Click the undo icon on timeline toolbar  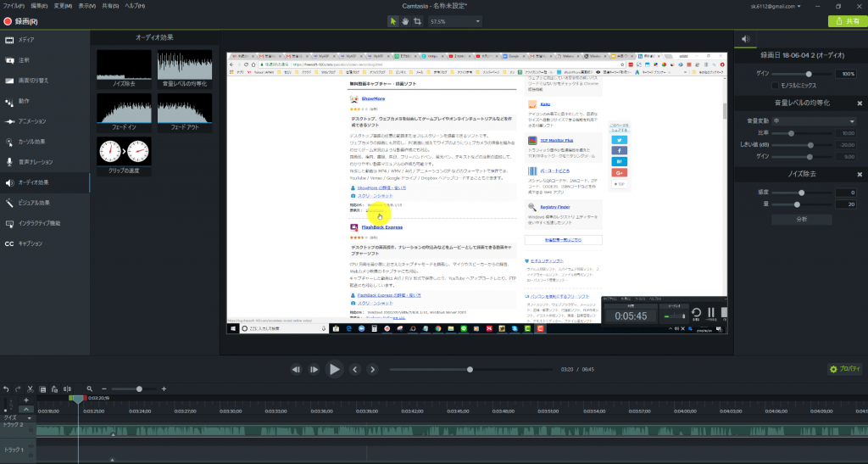6,389
